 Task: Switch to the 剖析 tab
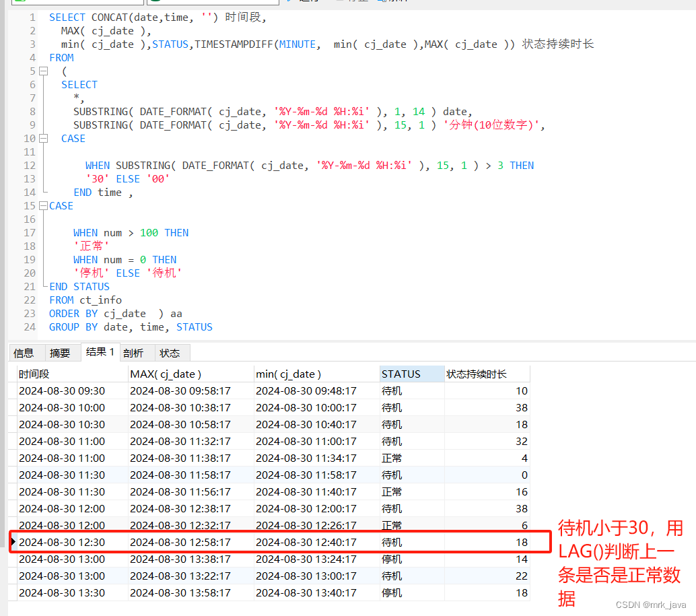click(133, 353)
